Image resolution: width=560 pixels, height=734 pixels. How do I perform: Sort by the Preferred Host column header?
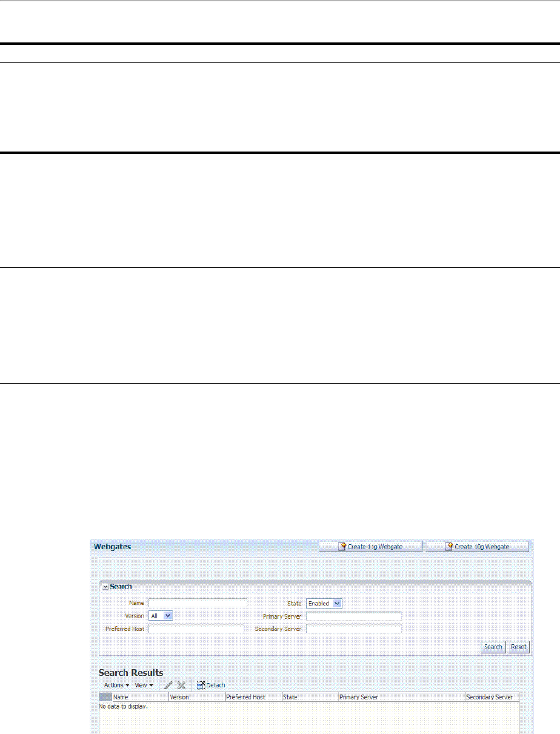pyautogui.click(x=254, y=697)
